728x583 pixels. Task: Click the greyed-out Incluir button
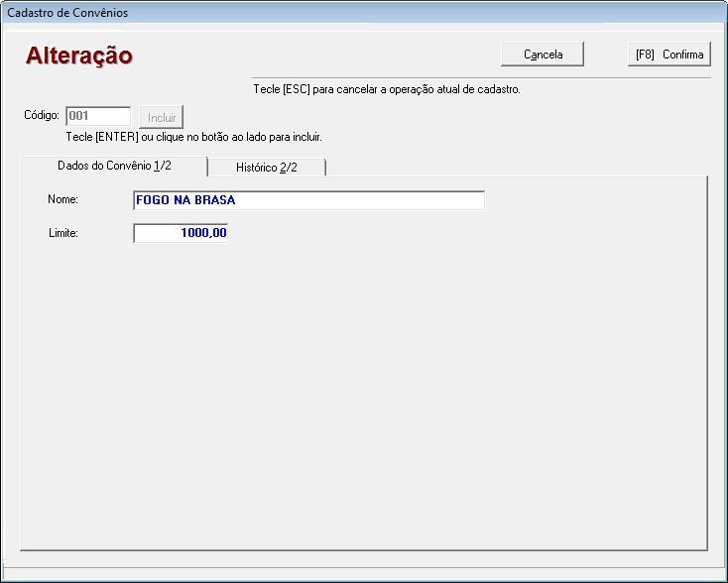[x=162, y=118]
